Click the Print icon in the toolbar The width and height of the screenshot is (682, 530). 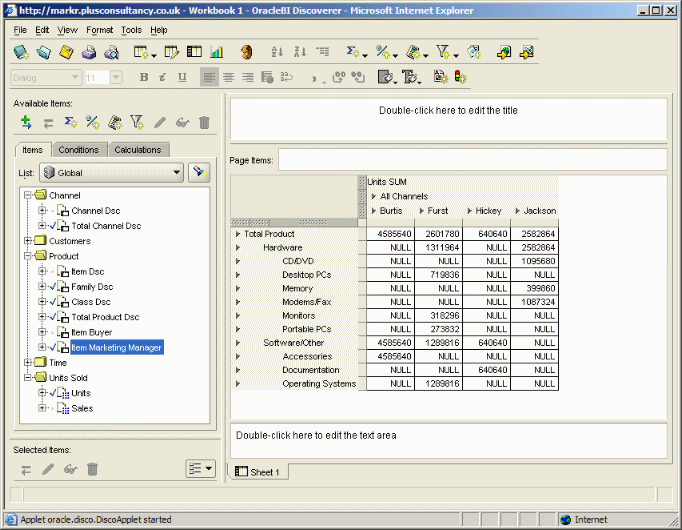click(89, 52)
